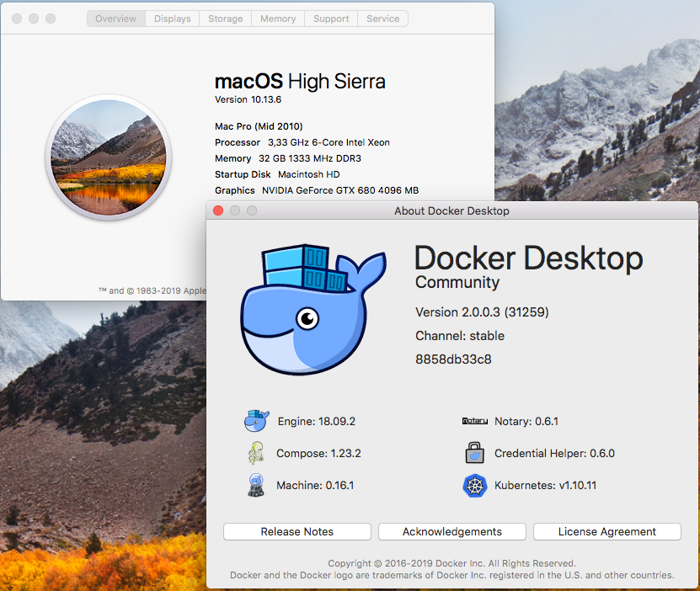Open the Support tab
This screenshot has height=591, width=700.
point(331,19)
